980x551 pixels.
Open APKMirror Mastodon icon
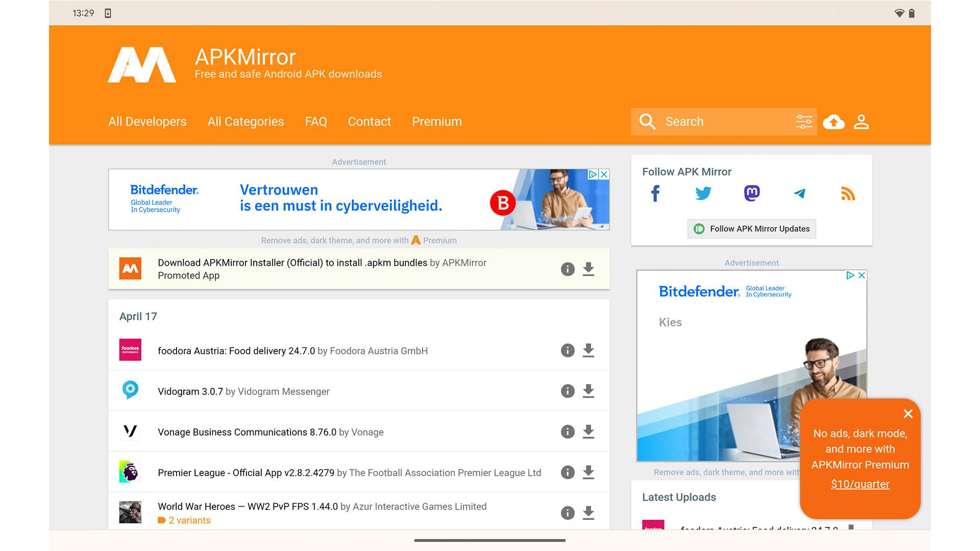(751, 193)
